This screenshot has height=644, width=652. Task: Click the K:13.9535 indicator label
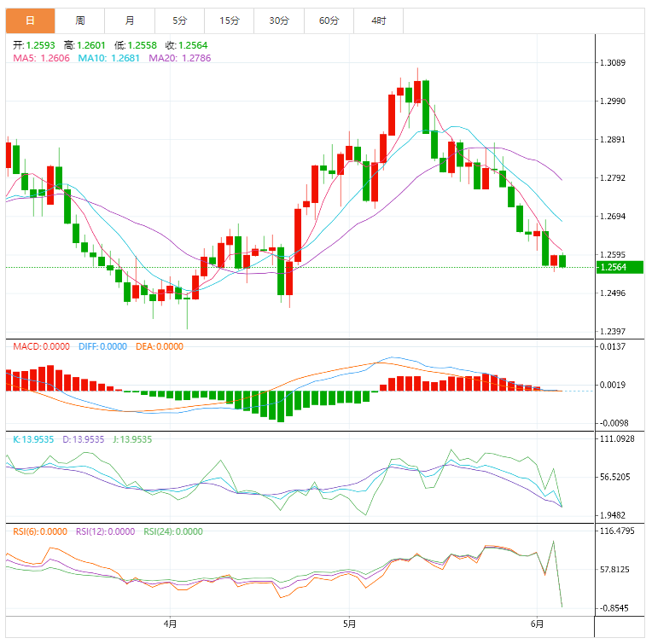33,439
